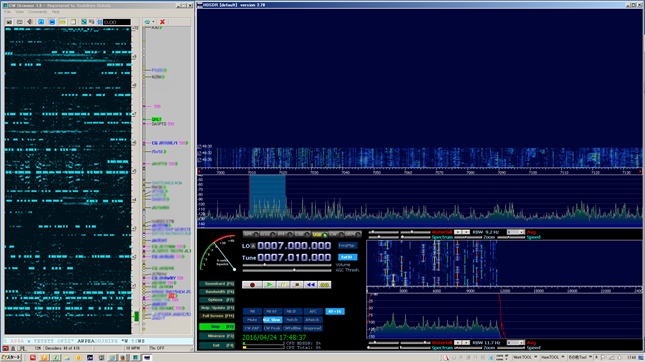The image size is (645, 362).
Task: Open the lower Avg dropdown
Action: tap(516, 342)
